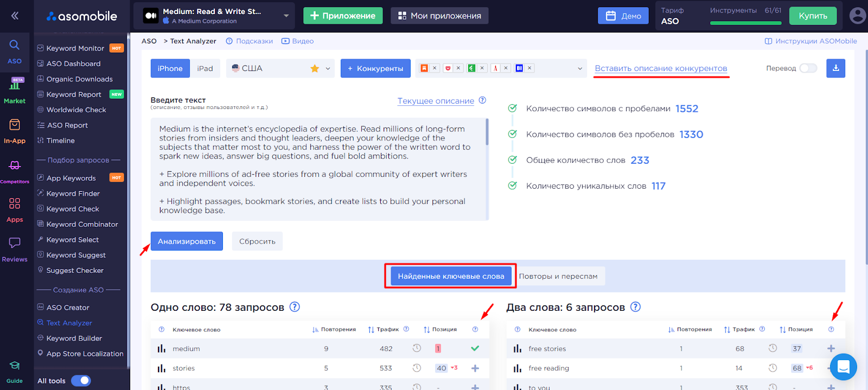
Task: Open chart icon for medium keyword
Action: (x=161, y=349)
